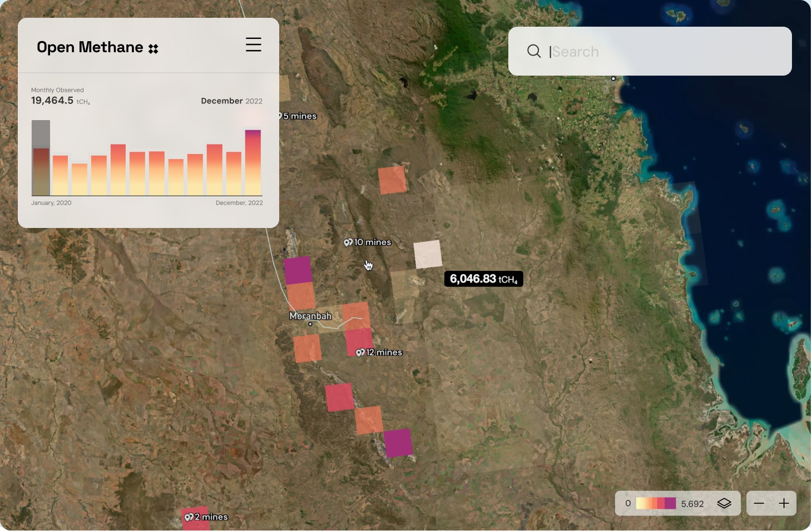
Task: Click the pale tile beside the 6,046.83 tooltip
Action: click(428, 254)
